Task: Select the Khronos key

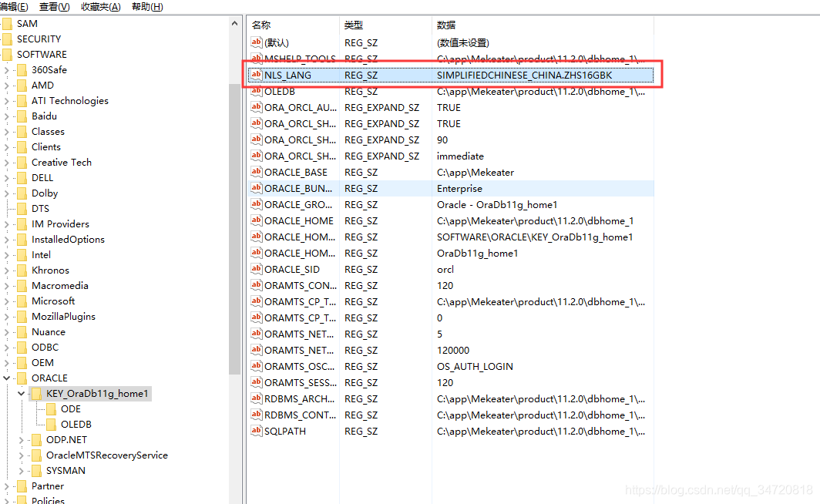Action: [x=50, y=270]
